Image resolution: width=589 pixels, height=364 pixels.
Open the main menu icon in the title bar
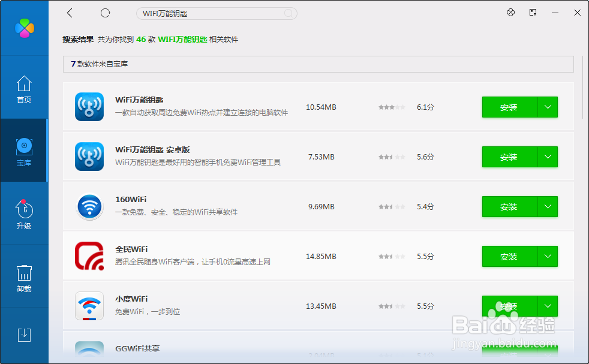[533, 13]
